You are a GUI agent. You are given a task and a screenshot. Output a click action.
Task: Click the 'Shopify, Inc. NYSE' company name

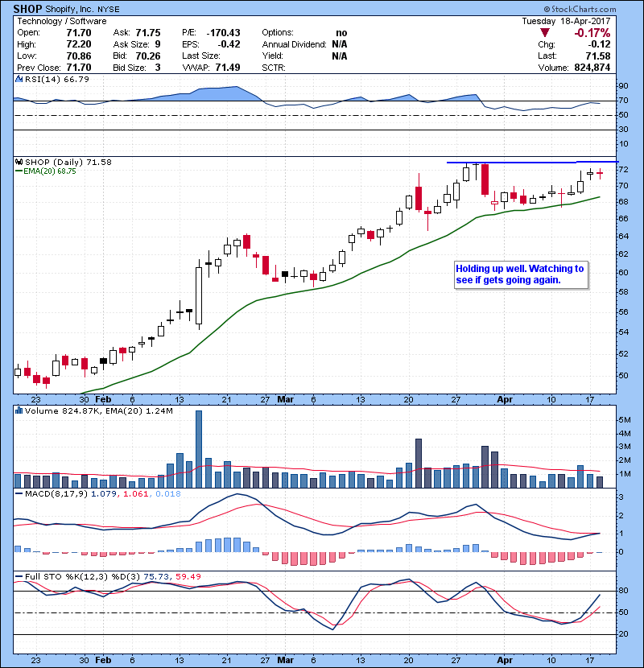click(83, 10)
